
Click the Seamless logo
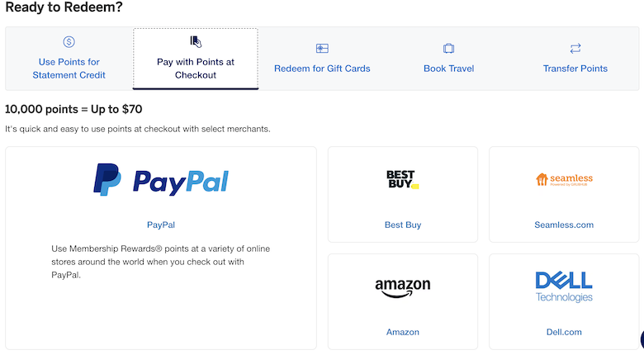pos(564,179)
